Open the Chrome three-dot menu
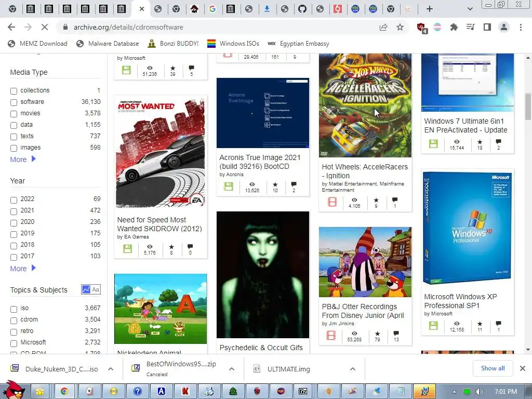The height and width of the screenshot is (399, 532). (x=521, y=27)
